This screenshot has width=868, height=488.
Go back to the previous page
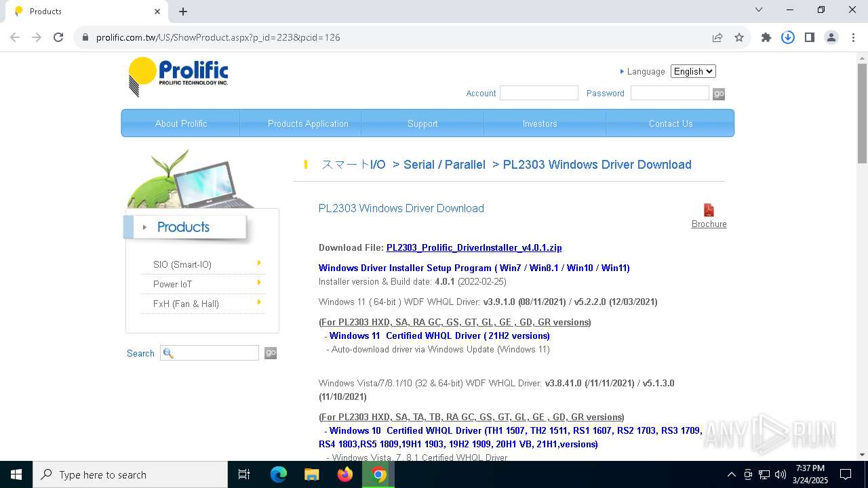(x=15, y=37)
